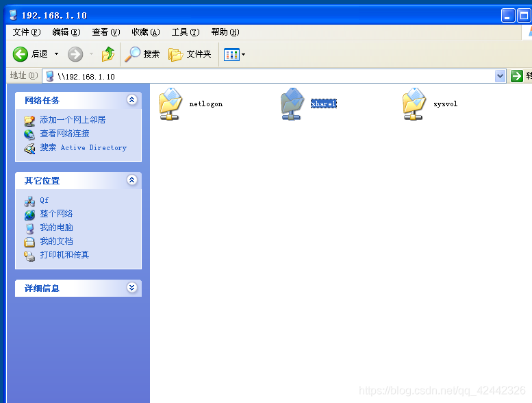Select the sysvol shared folder icon
This screenshot has width=532, height=403.
click(x=415, y=104)
